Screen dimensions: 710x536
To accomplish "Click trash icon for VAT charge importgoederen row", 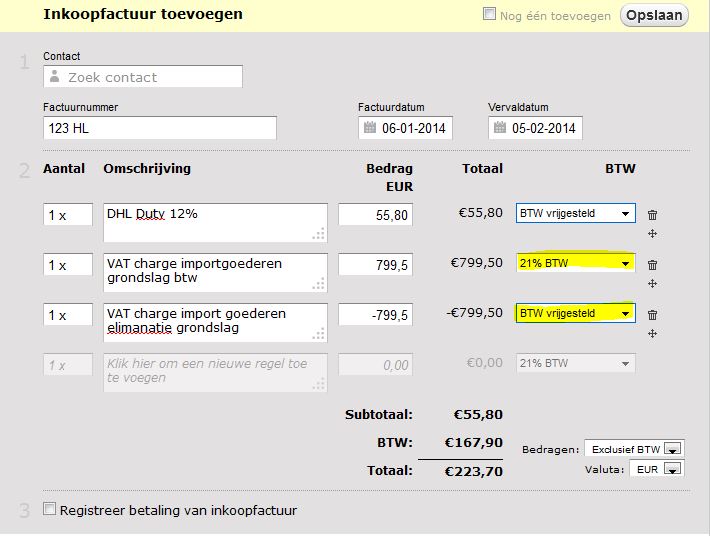I will pyautogui.click(x=652, y=264).
